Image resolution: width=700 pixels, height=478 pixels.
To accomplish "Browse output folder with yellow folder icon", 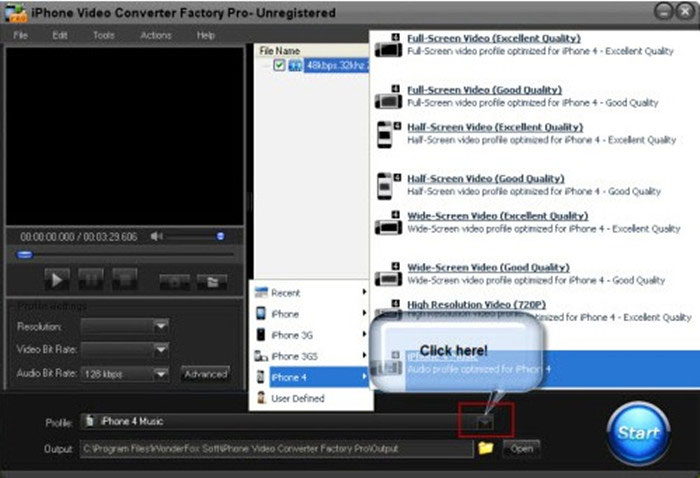I will coord(486,448).
